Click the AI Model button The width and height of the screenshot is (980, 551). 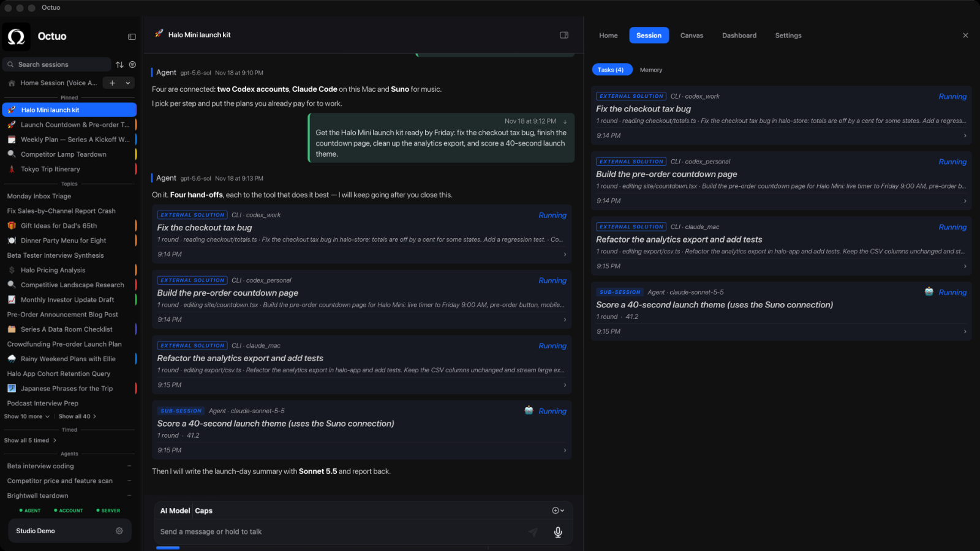click(175, 511)
